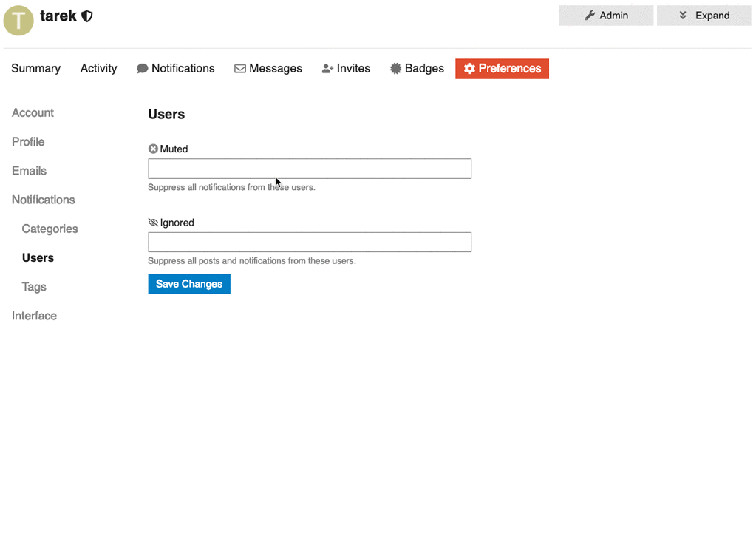Image resolution: width=756 pixels, height=545 pixels.
Task: Click tarek's profile avatar
Action: pos(18,20)
